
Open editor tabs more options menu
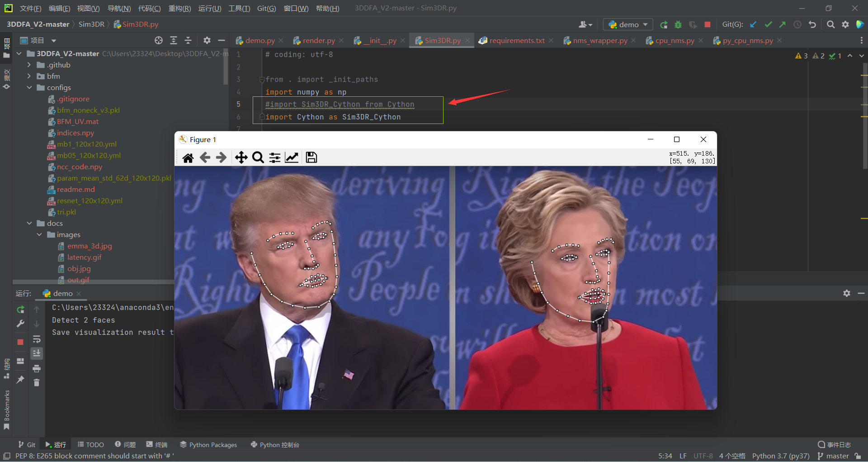(861, 40)
